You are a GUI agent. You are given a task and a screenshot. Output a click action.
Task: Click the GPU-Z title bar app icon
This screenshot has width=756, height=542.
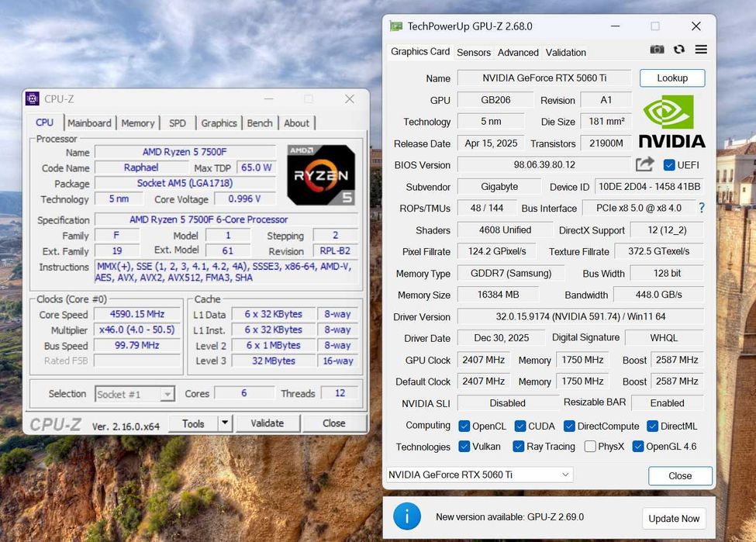coord(396,26)
